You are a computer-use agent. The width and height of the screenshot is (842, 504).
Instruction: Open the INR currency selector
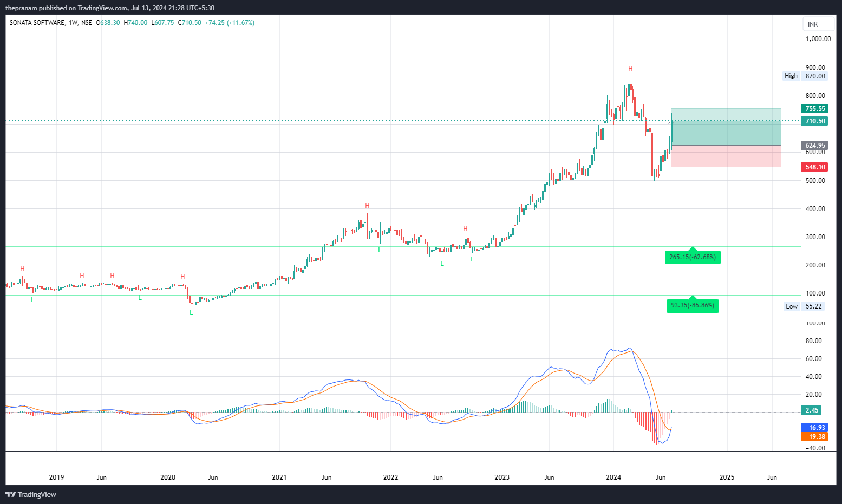coord(818,24)
